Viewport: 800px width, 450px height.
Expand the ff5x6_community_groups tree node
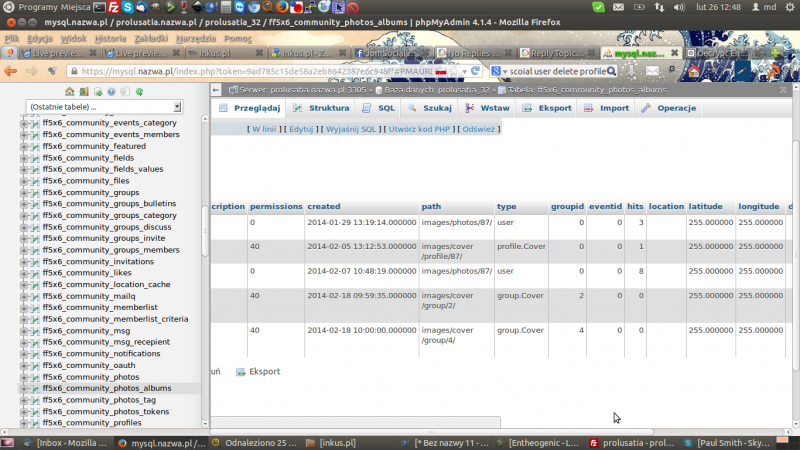25,192
